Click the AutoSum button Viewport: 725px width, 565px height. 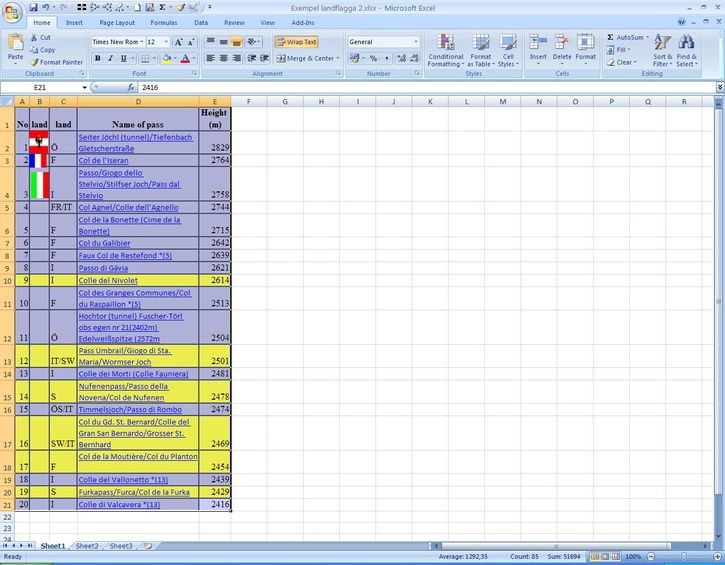point(628,37)
